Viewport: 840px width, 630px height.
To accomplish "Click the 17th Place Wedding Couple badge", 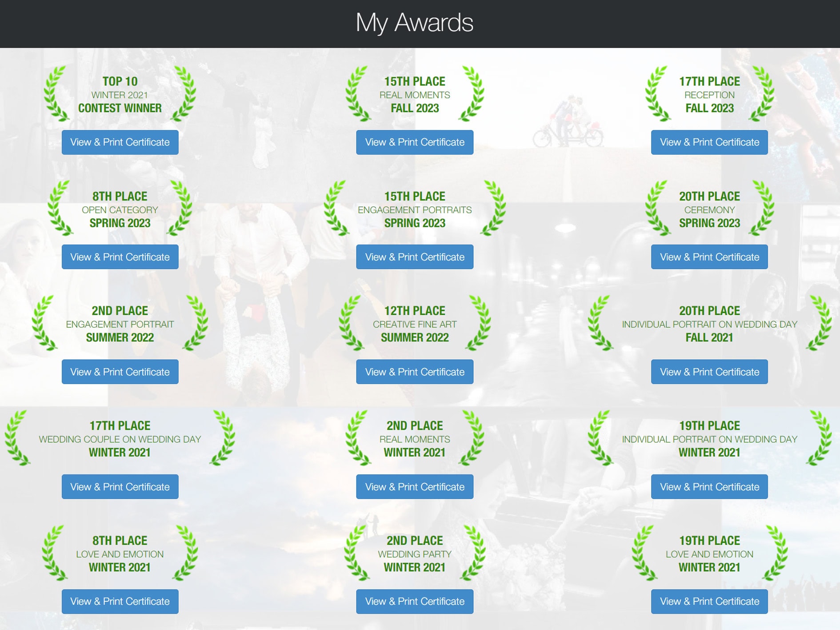I will [x=120, y=439].
